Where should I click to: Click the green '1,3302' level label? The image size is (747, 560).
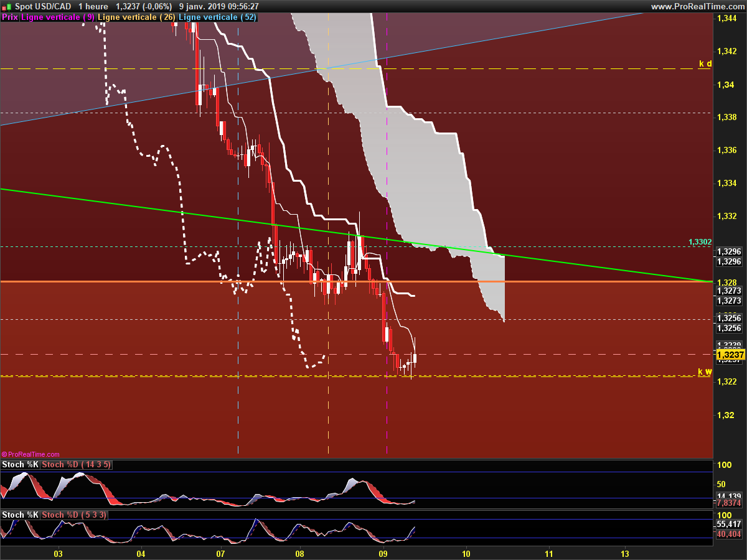coord(700,242)
